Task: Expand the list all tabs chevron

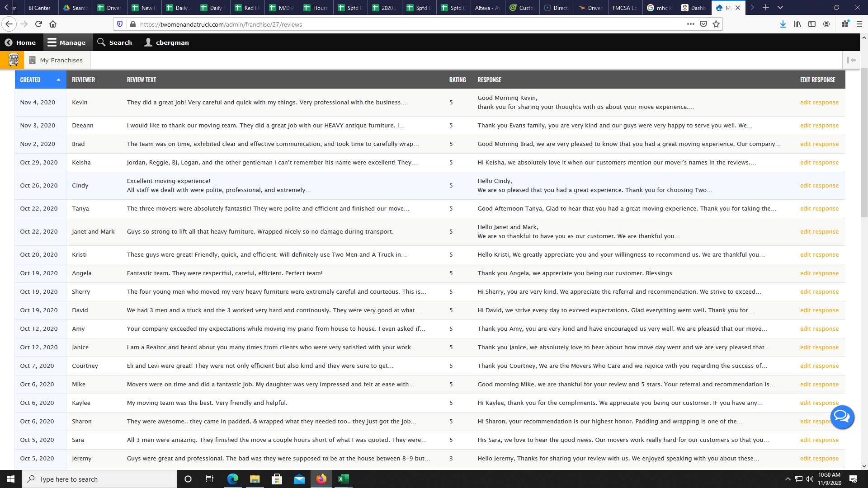Action: point(780,8)
